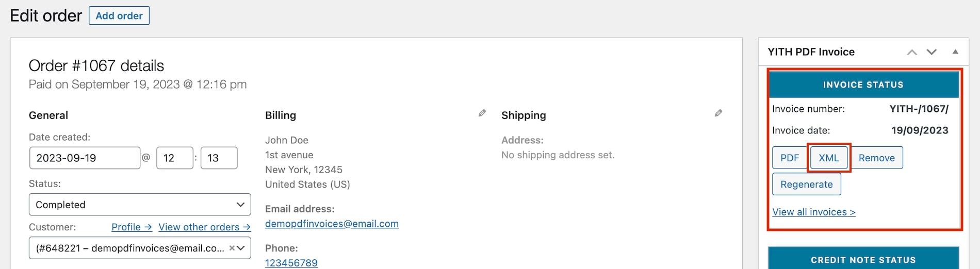
Task: Open the Customer dropdown selector
Action: pos(140,248)
